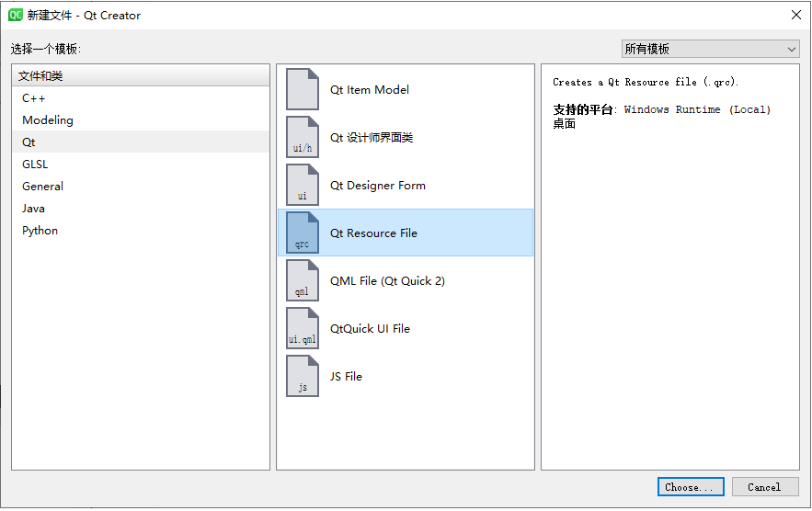Select the General category
Image resolution: width=812 pixels, height=511 pixels.
[141, 187]
